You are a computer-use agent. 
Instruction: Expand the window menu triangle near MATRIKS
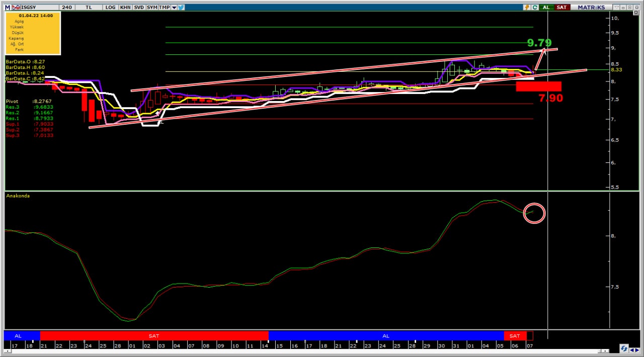point(616,7)
